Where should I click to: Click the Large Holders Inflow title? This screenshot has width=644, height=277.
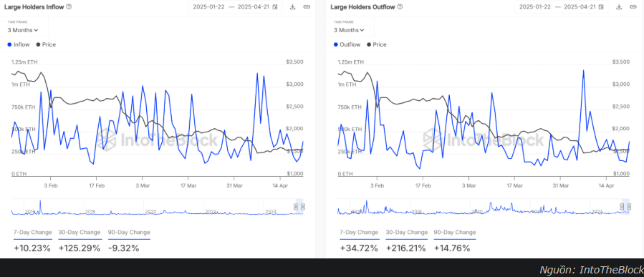[x=34, y=7]
